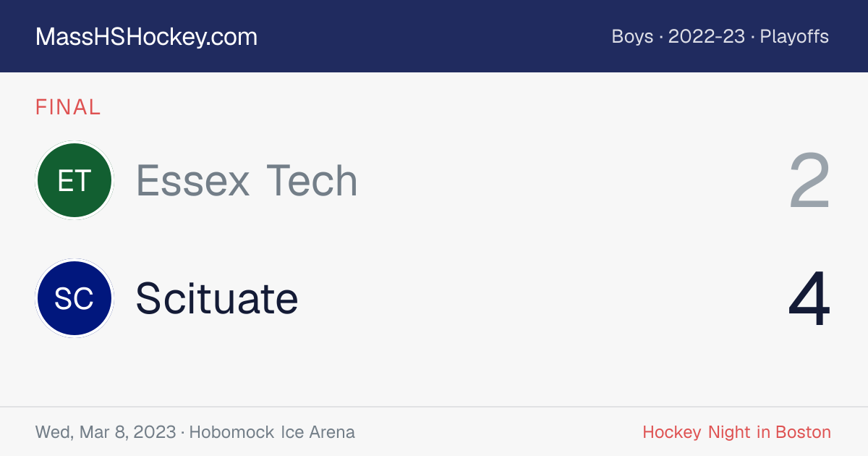Select the 2022-23 season in header
Screen dimensions: 868x456
(707, 37)
